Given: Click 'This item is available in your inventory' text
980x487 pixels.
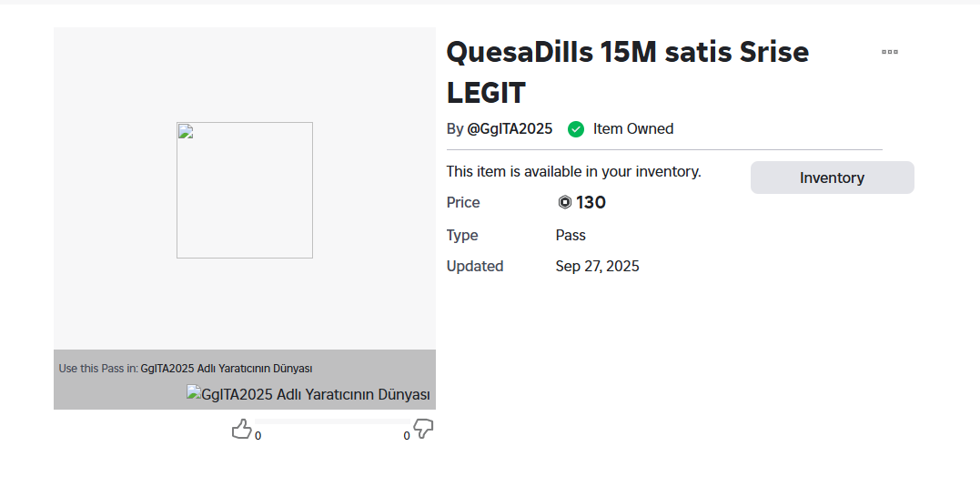Looking at the screenshot, I should (x=573, y=171).
